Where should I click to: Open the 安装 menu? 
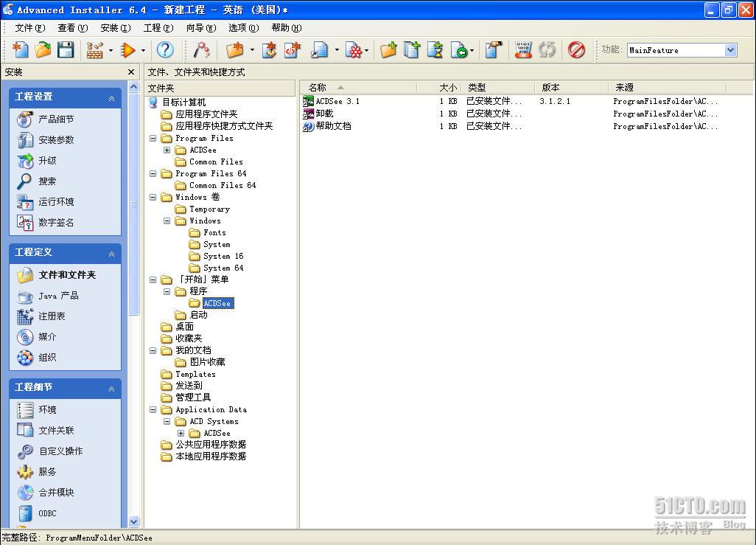115,27
